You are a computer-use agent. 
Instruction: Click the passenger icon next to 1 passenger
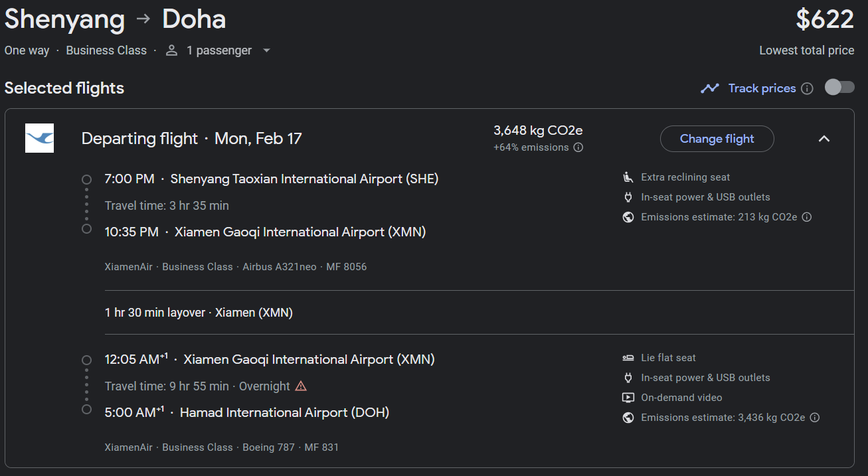coord(171,50)
